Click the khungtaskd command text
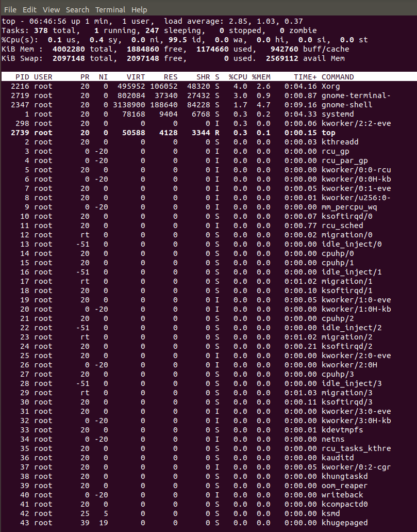Image resolution: width=417 pixels, height=532 pixels. point(345,476)
